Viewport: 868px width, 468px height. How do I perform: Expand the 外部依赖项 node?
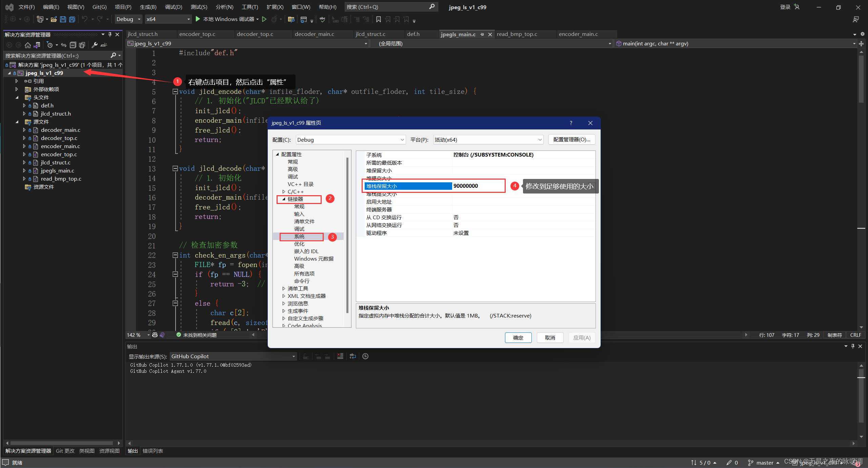[x=17, y=89]
